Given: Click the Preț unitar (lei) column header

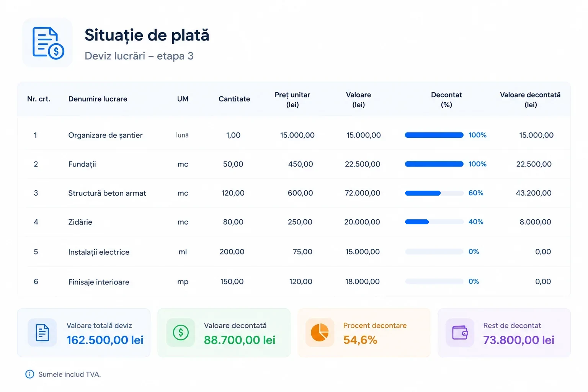Looking at the screenshot, I should [x=292, y=100].
